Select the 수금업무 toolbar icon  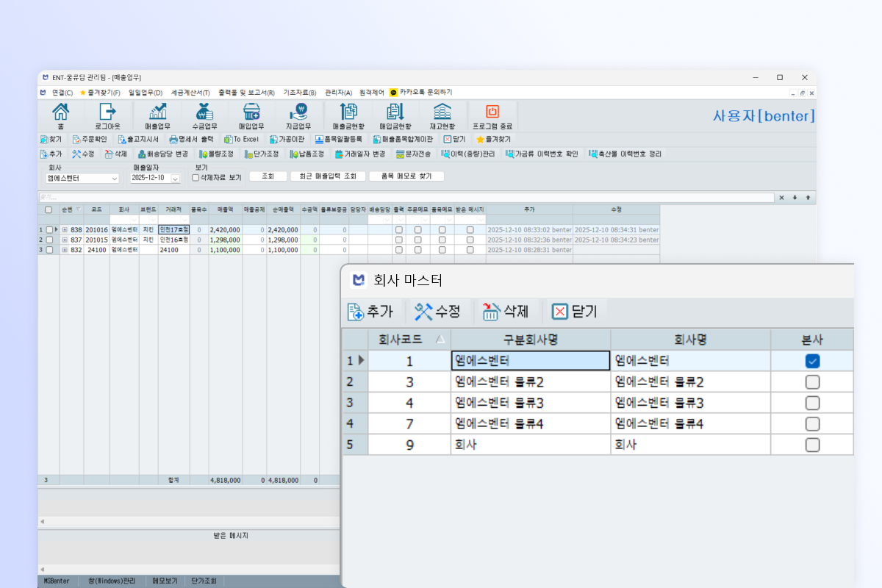coord(204,115)
